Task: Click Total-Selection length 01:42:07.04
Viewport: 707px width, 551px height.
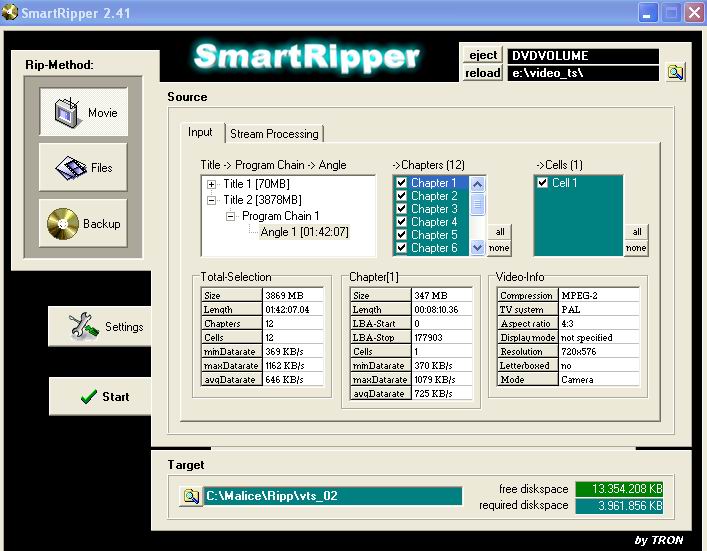Action: [x=293, y=309]
